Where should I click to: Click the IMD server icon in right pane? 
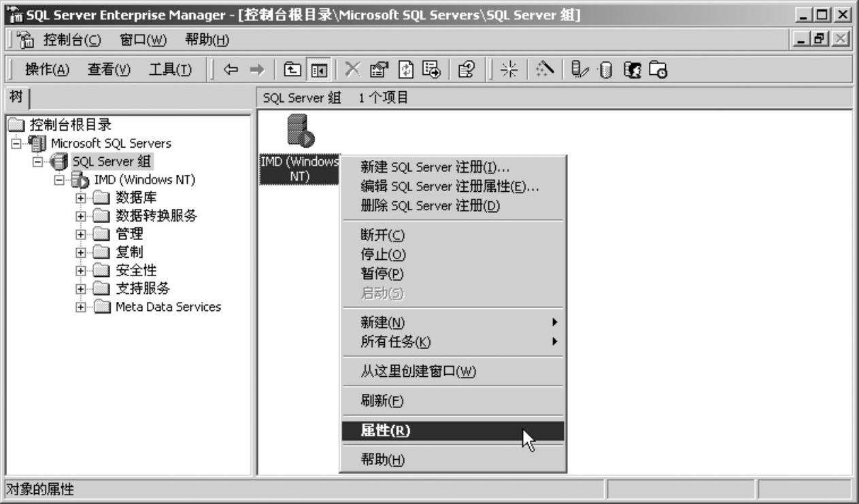coord(299,131)
